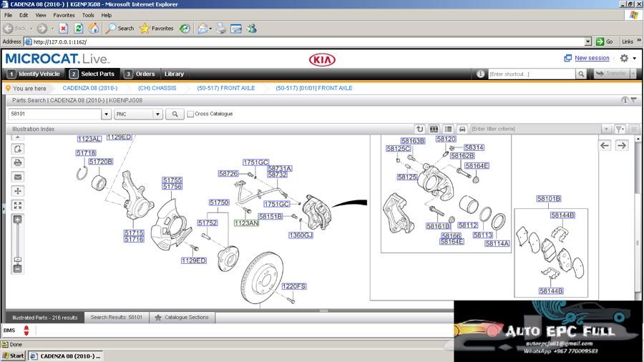Print the illustration using printer icon in sidebar
The width and height of the screenshot is (644, 362).
(18, 162)
